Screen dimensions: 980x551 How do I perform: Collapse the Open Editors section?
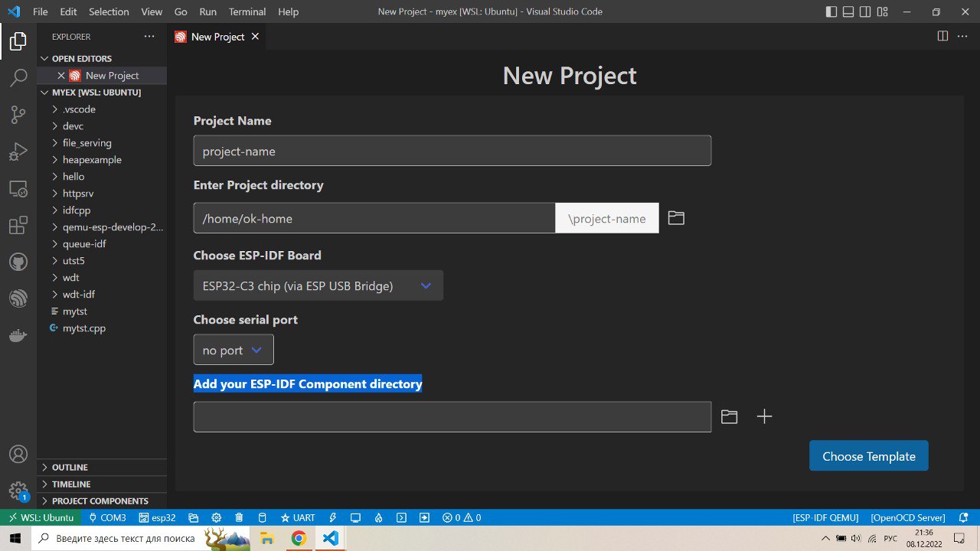(102, 59)
